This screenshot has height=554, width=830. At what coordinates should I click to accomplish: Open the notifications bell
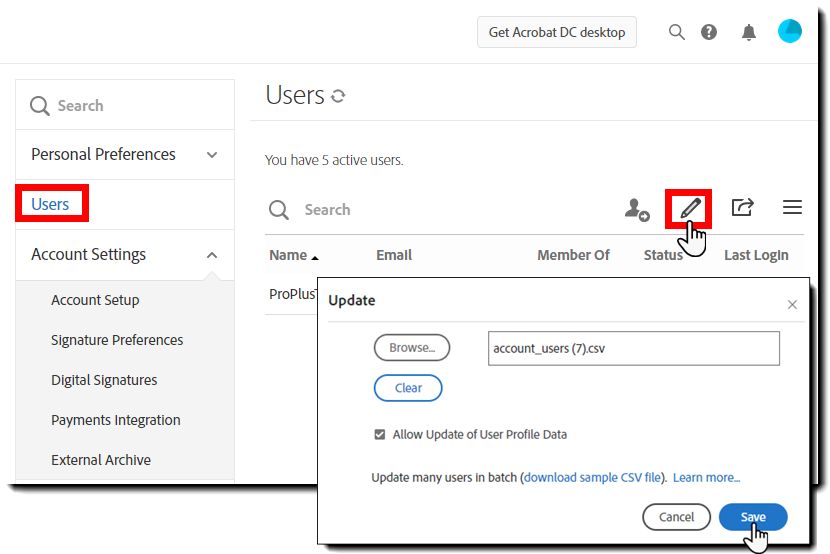coord(749,32)
